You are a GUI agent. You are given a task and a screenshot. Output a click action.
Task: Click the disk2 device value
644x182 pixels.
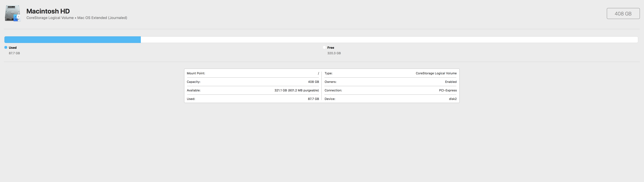click(453, 99)
